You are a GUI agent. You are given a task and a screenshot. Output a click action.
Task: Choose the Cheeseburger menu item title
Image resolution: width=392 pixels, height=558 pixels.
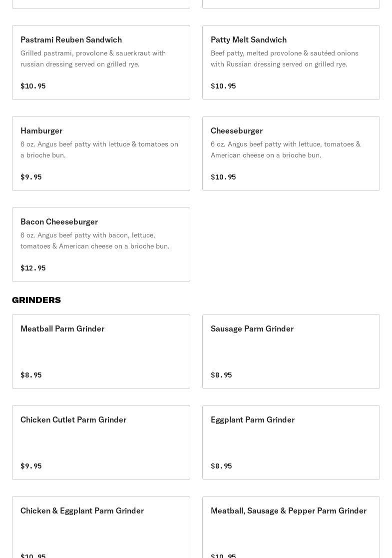(236, 130)
